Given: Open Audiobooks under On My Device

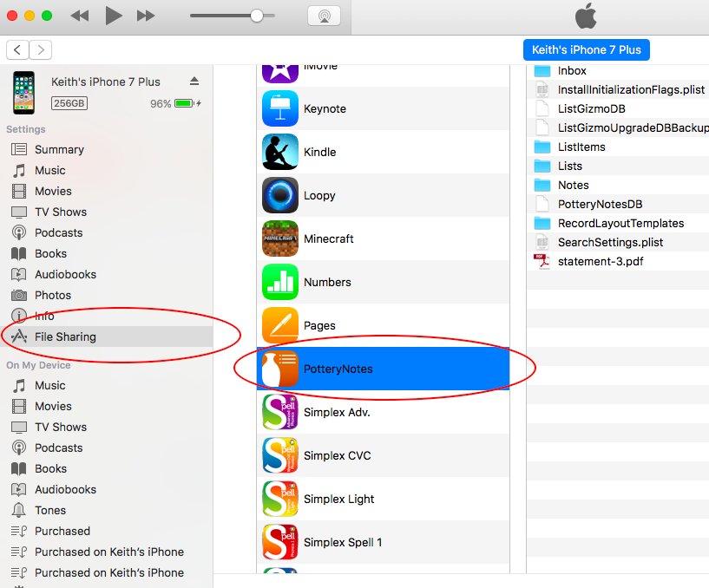Looking at the screenshot, I should (106, 489).
